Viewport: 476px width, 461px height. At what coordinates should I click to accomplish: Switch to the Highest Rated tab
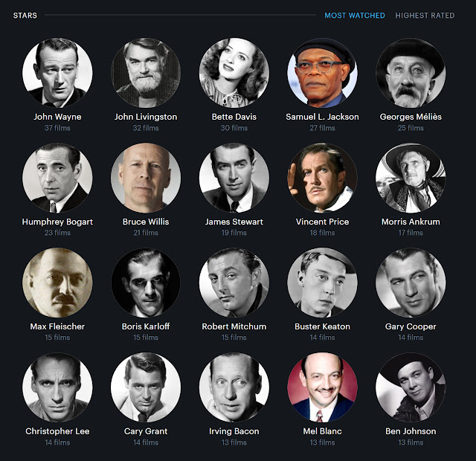click(425, 16)
